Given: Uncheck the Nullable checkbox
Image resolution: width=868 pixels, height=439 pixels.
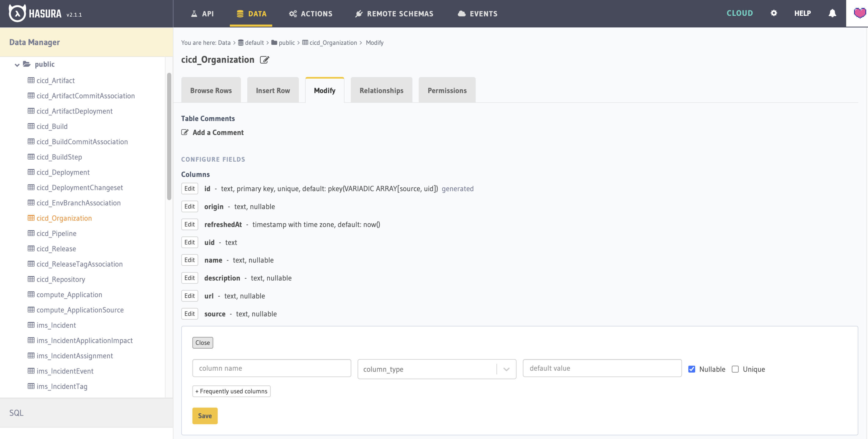Looking at the screenshot, I should click(691, 369).
